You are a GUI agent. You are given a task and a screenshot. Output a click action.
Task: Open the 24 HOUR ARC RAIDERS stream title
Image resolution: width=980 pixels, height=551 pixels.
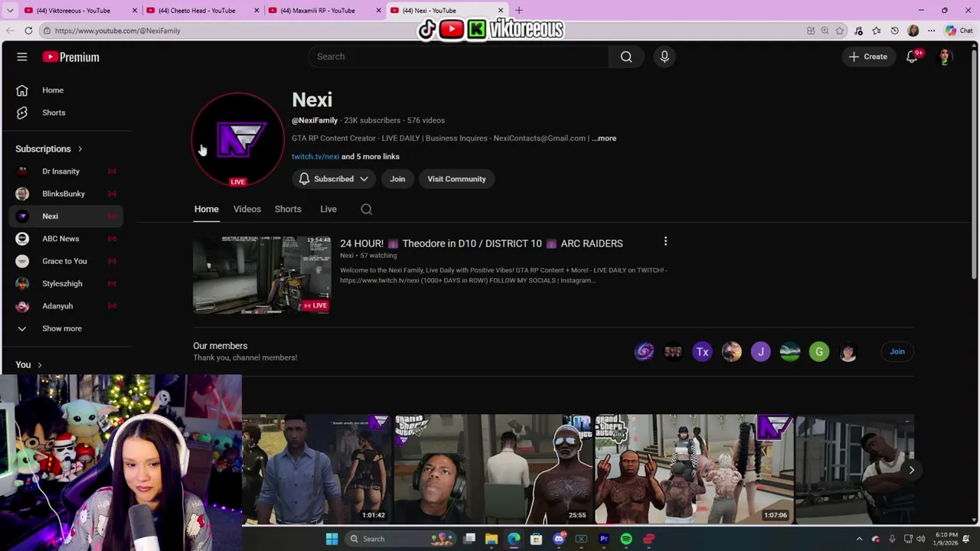click(x=482, y=243)
